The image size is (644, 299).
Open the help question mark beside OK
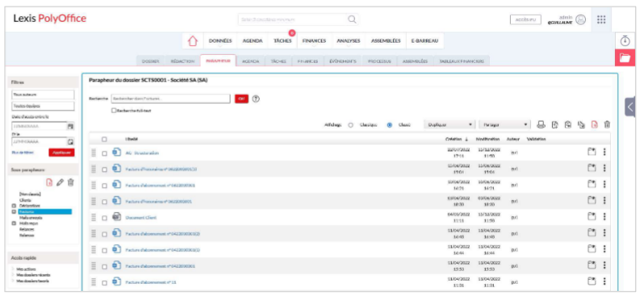point(256,99)
